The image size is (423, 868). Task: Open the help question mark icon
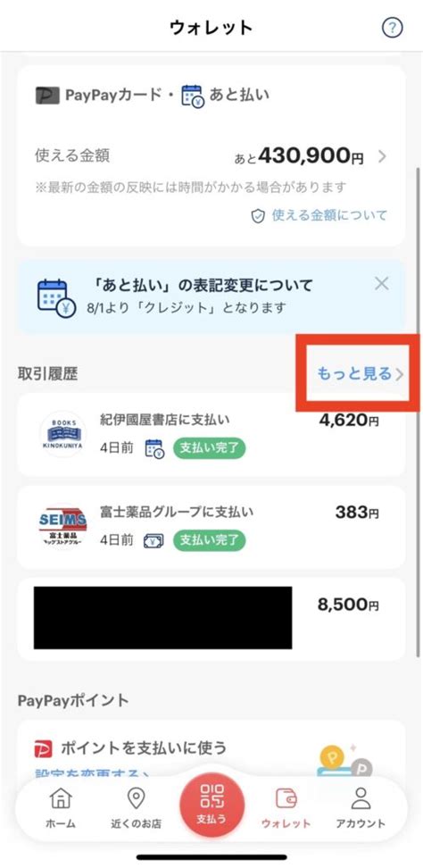click(x=392, y=28)
